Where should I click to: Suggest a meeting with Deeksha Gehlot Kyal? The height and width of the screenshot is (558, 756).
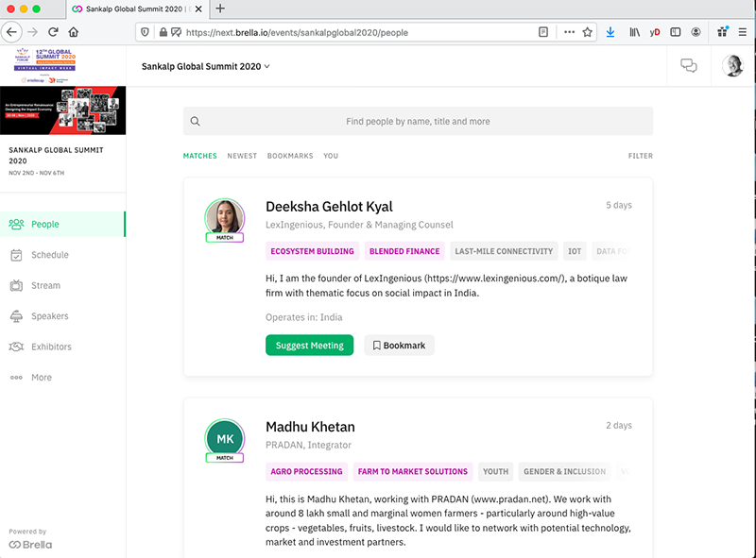[x=310, y=346]
